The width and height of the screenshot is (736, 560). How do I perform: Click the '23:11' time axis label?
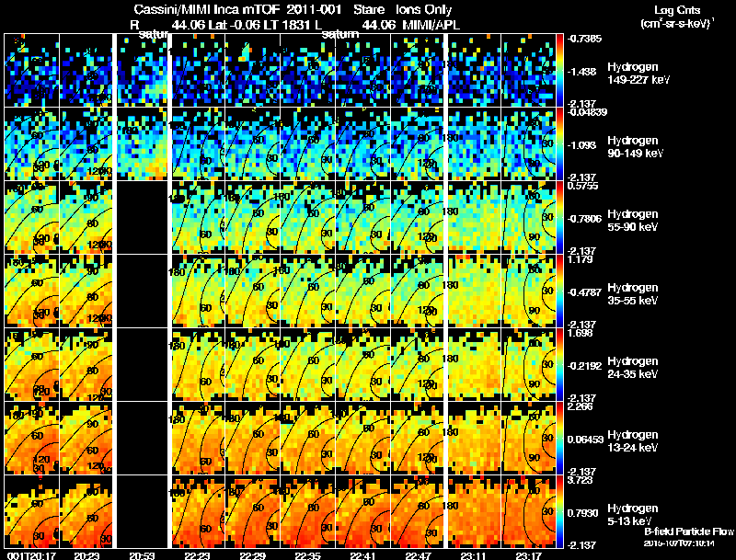point(473,555)
